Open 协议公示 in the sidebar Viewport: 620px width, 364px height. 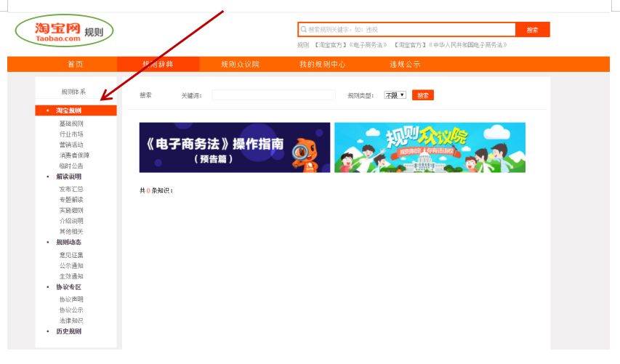[x=71, y=310]
